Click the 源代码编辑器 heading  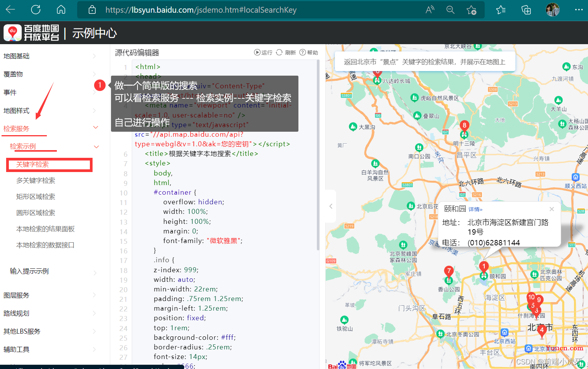(137, 53)
